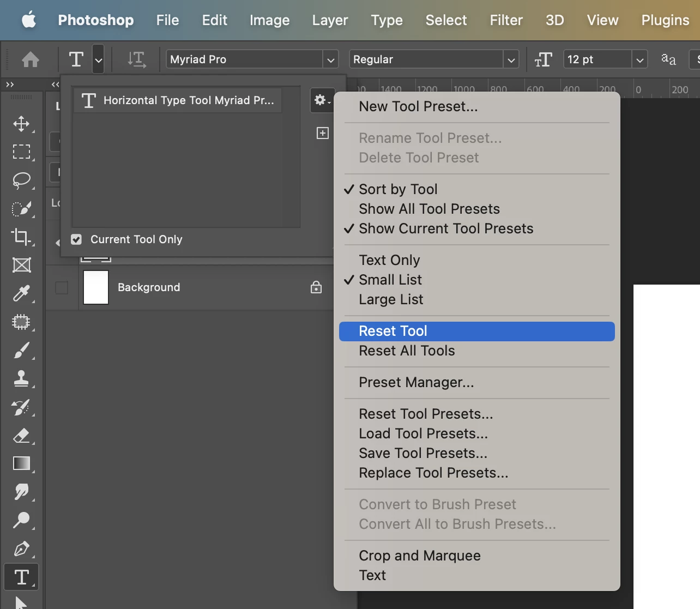Image resolution: width=700 pixels, height=609 pixels.
Task: Select the Quick Selection tool
Action: tap(21, 209)
